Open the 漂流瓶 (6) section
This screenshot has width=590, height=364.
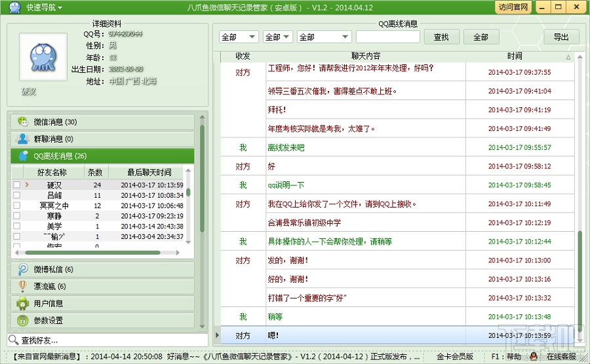102,286
